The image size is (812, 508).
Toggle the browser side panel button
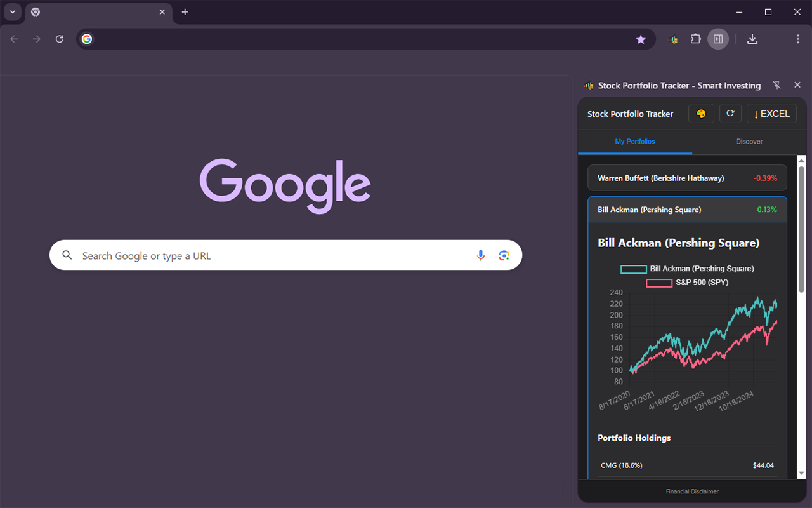(x=718, y=39)
